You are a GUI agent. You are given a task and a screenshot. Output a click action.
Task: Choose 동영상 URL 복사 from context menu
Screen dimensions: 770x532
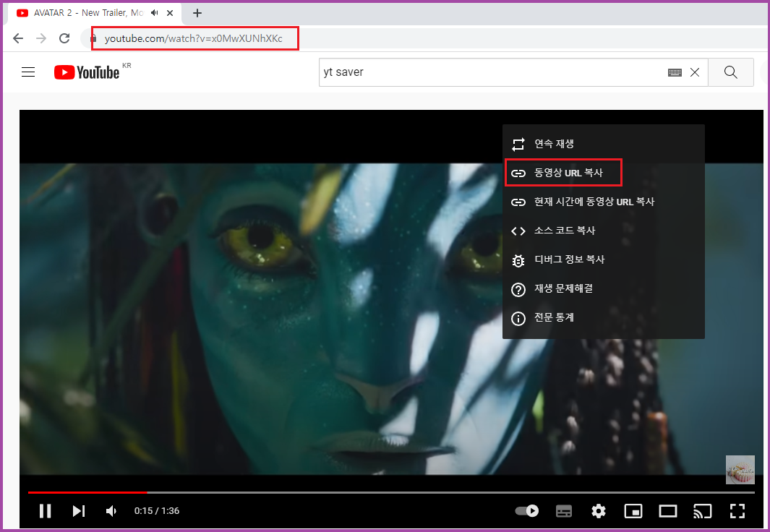pyautogui.click(x=604, y=173)
